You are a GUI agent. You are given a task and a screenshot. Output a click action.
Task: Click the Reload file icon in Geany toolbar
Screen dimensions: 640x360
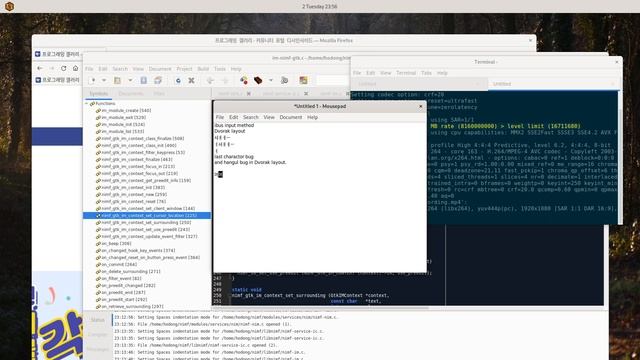tap(178, 80)
